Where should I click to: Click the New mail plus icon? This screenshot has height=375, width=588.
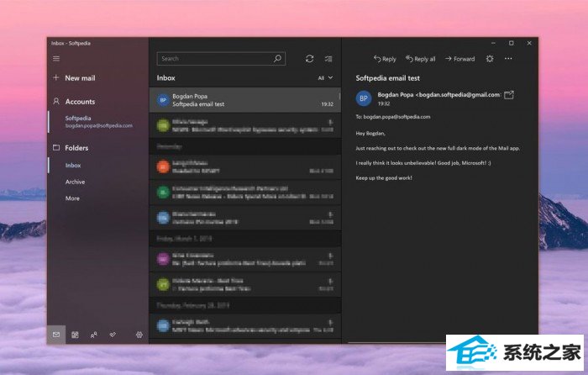[x=56, y=77]
